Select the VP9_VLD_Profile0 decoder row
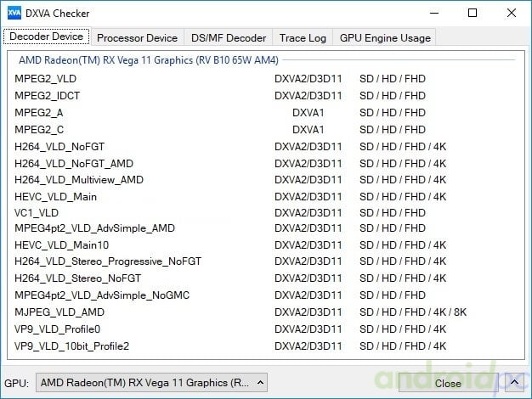The width and height of the screenshot is (532, 399). 58,329
